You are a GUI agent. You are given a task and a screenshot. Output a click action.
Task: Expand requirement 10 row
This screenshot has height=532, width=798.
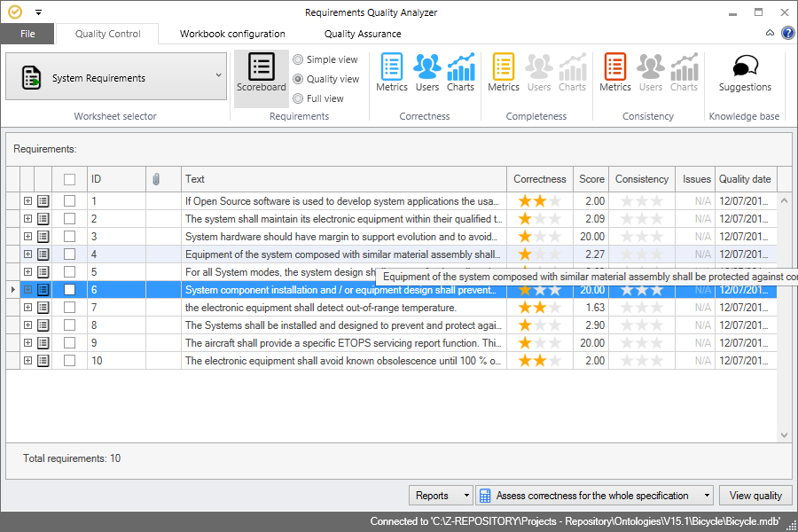click(x=28, y=361)
